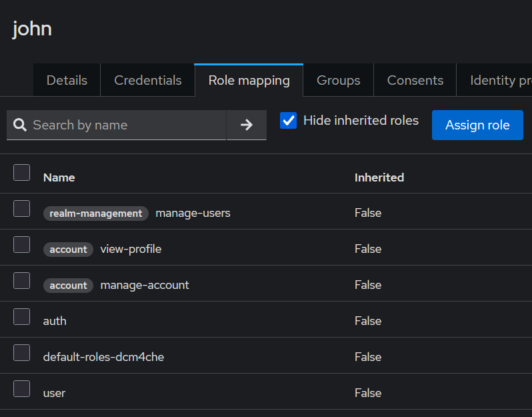The height and width of the screenshot is (417, 532).
Task: Check the user role checkbox
Action: coord(22,389)
